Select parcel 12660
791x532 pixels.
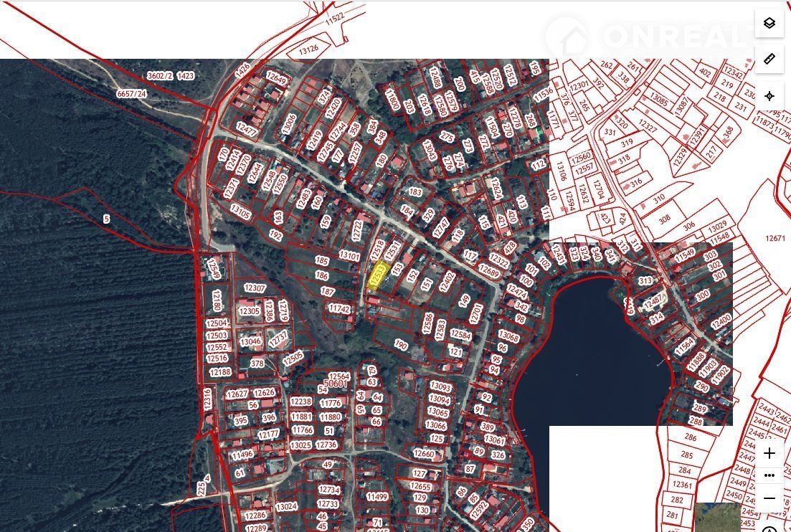[x=424, y=454]
